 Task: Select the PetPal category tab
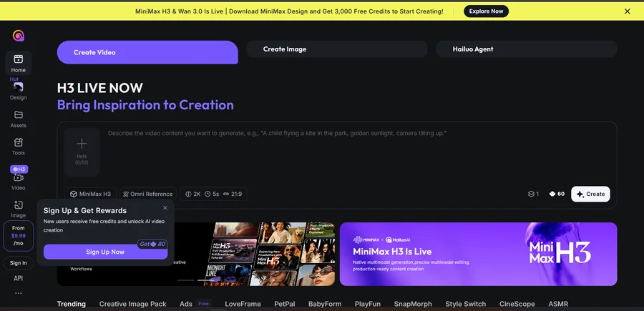pyautogui.click(x=285, y=304)
